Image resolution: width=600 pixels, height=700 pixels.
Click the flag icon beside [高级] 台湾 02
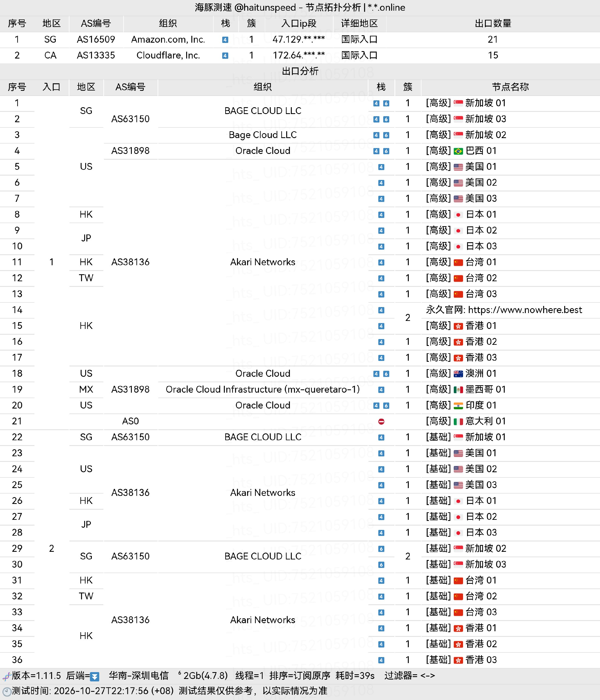tap(458, 278)
